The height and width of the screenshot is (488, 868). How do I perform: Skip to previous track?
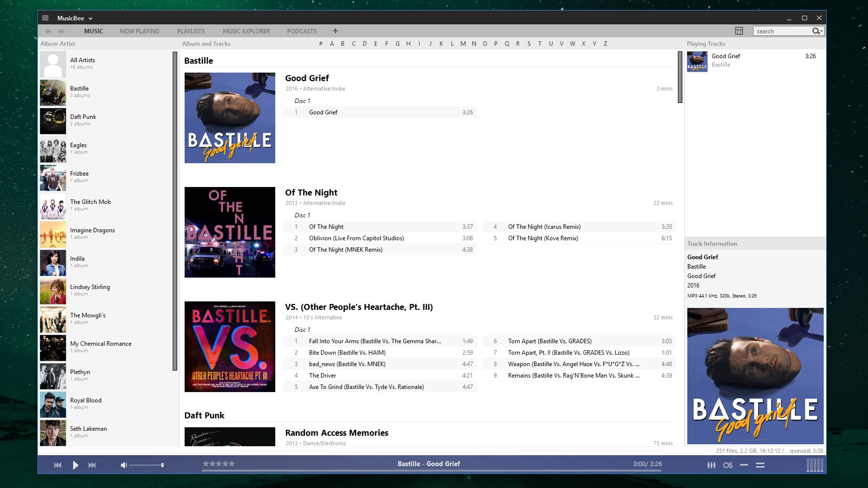[58, 465]
